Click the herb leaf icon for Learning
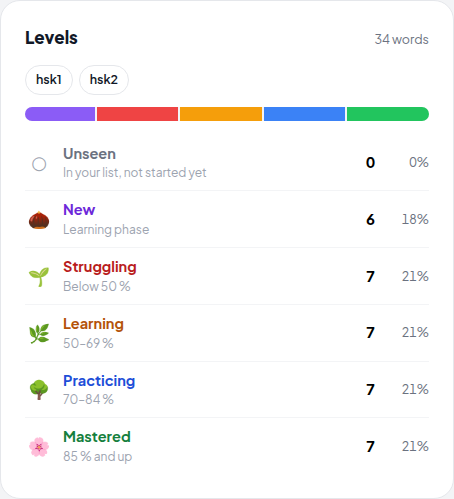454x499 pixels. click(x=39, y=333)
